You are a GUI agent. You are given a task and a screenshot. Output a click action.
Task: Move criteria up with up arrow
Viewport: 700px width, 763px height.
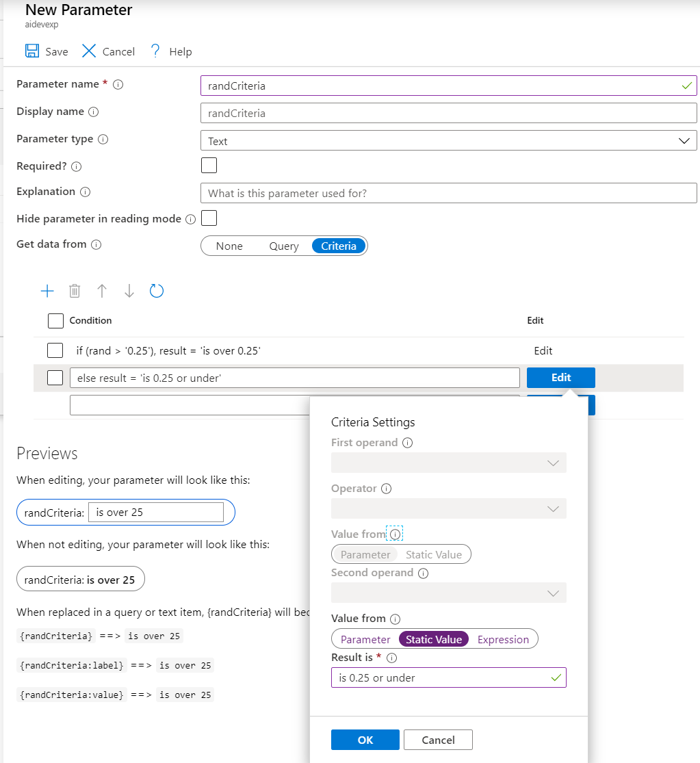[102, 291]
